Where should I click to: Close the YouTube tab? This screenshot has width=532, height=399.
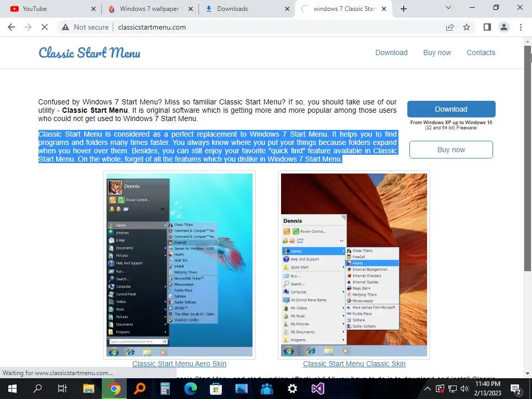[94, 9]
